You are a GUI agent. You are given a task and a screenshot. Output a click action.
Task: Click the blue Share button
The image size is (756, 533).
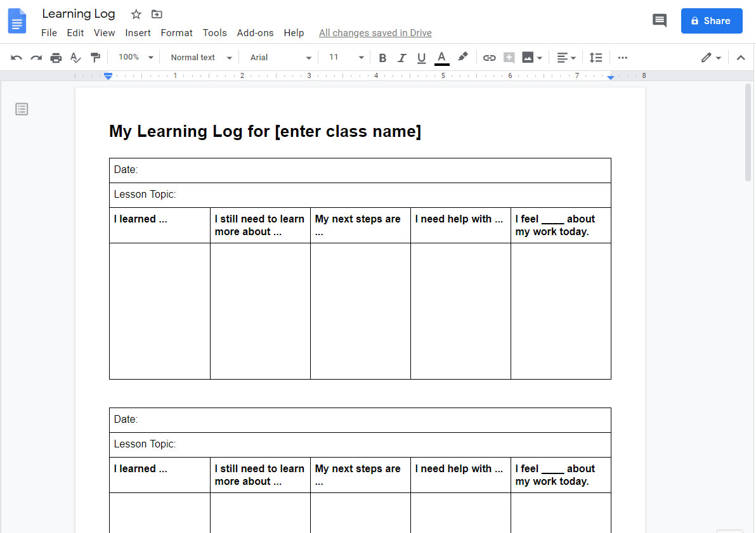coord(712,20)
